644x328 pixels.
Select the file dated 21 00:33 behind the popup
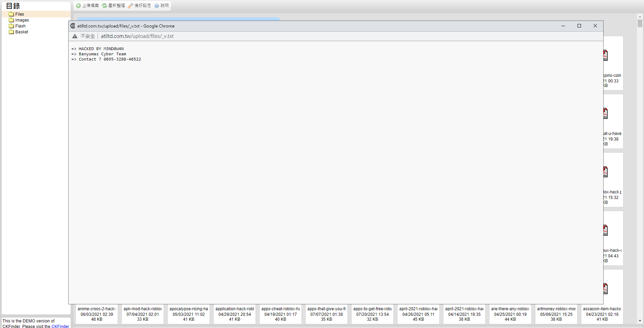pos(613,63)
